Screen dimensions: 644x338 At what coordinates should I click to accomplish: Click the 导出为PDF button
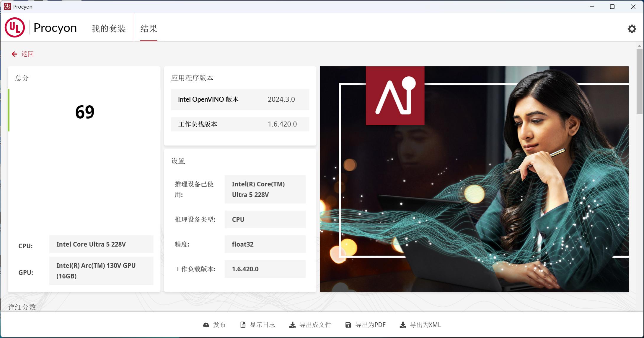coord(370,325)
